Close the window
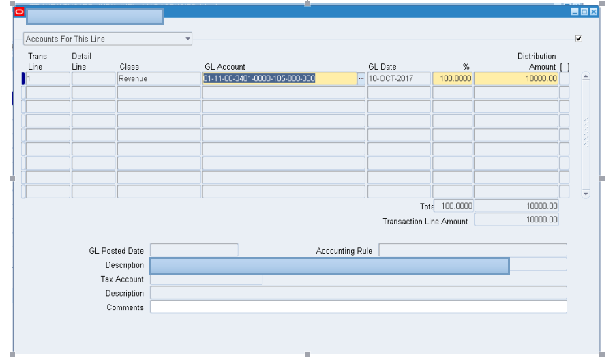Viewport: 615px width, 364px height. click(594, 12)
